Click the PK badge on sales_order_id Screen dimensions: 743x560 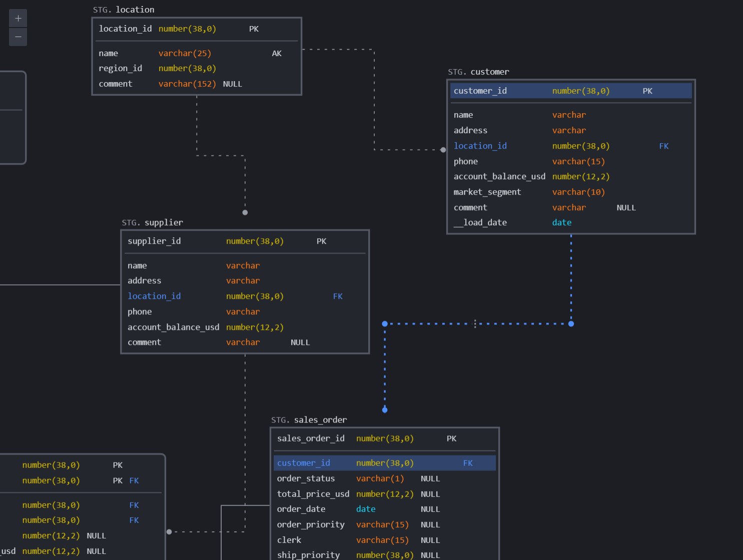click(451, 438)
